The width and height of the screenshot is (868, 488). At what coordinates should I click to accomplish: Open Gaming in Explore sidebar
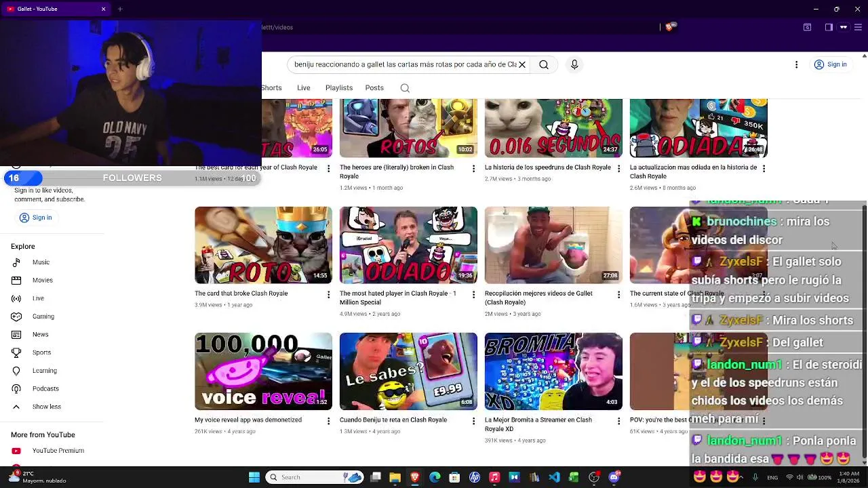43,317
